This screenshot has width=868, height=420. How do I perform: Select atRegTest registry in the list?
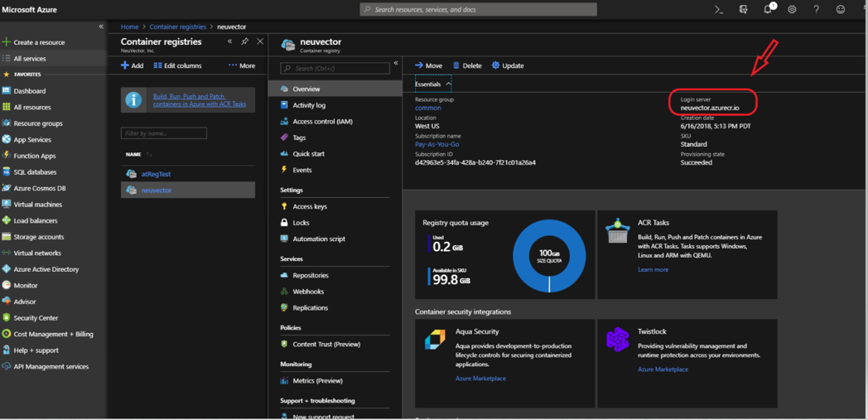coord(156,174)
